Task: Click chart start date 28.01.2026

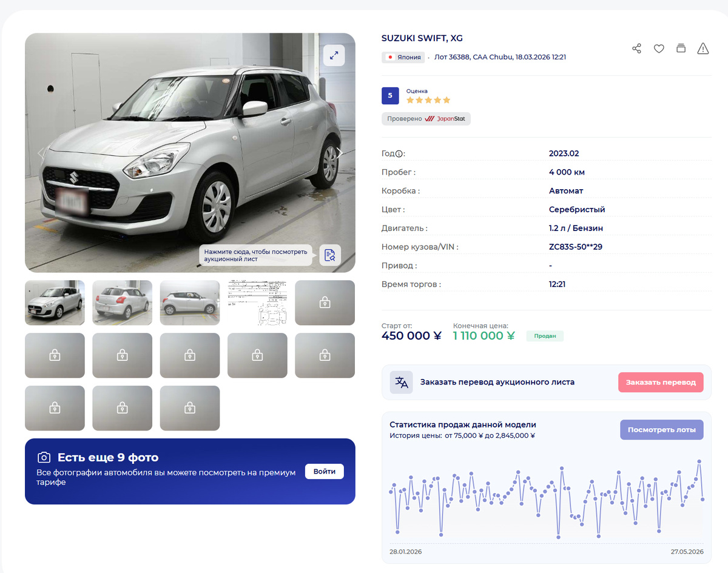Action: click(406, 552)
